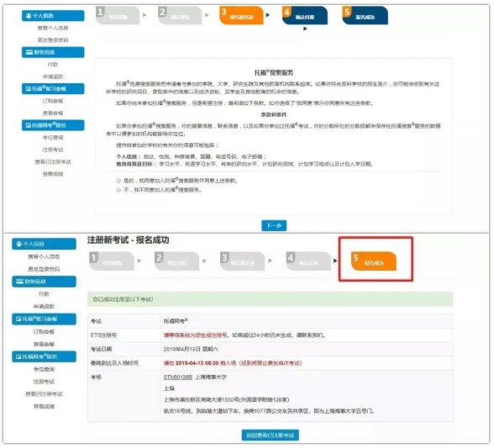The width and height of the screenshot is (494, 448).
Task: Select the 是的 agree radio button
Action: click(x=118, y=181)
